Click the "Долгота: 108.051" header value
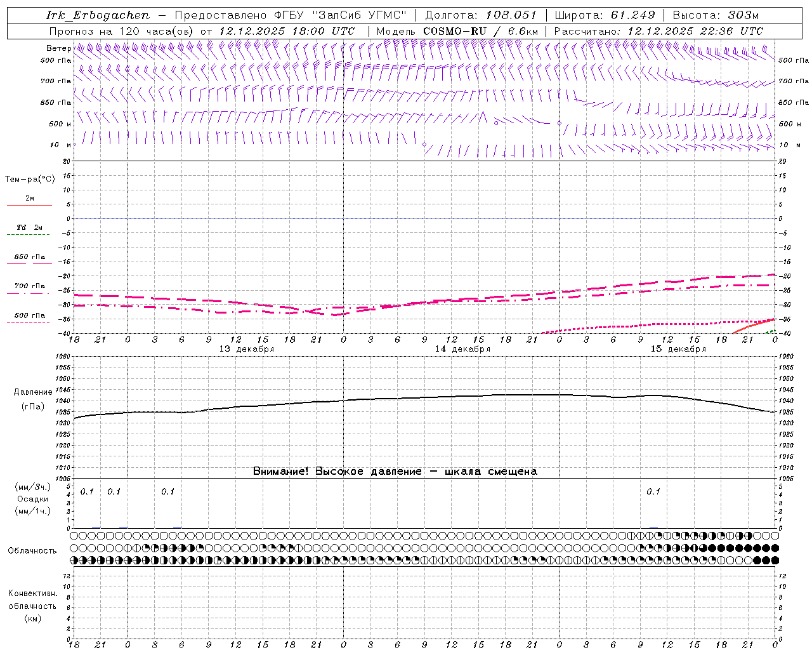This screenshot has width=812, height=650. 481,15
